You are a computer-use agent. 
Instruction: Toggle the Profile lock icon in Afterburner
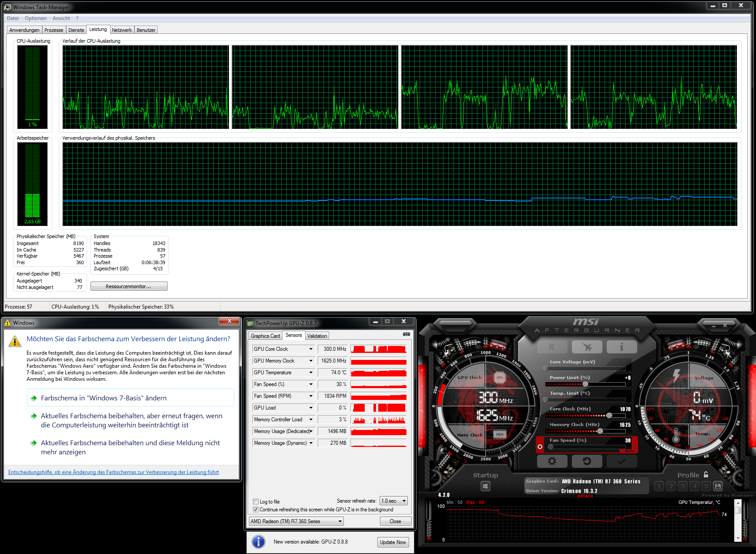pyautogui.click(x=706, y=474)
